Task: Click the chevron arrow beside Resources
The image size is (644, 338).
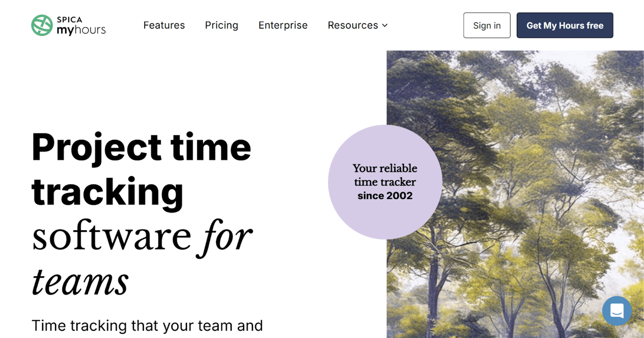Action: pyautogui.click(x=385, y=25)
